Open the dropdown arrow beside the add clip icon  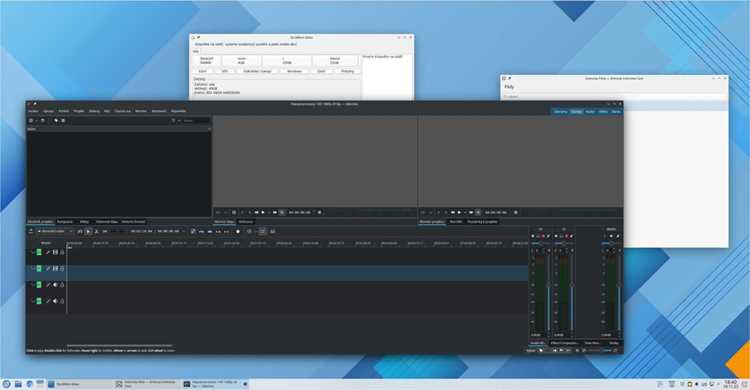click(x=36, y=121)
